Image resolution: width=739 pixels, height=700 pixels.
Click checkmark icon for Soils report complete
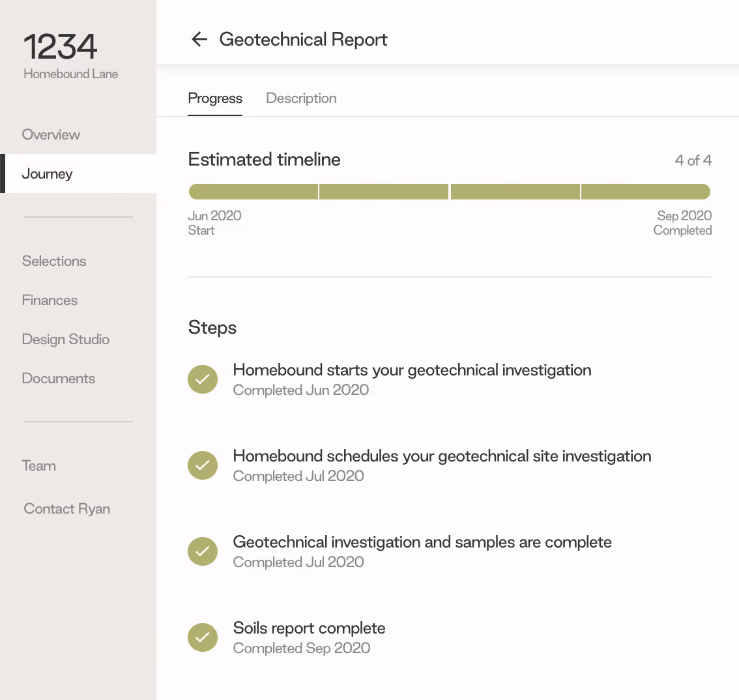[203, 637]
